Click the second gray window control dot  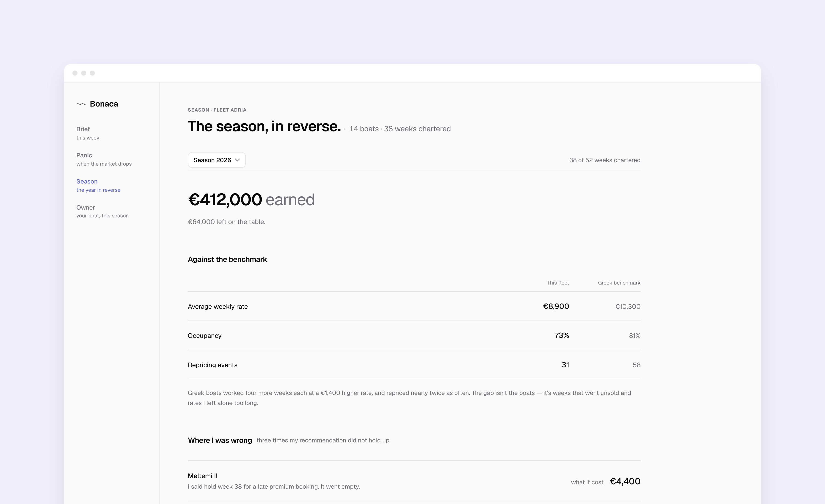point(84,73)
